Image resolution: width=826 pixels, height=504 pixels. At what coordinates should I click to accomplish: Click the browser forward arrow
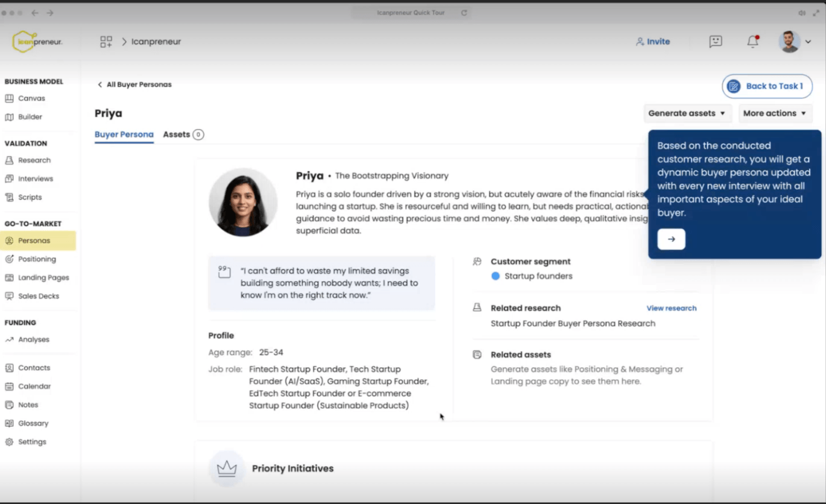pyautogui.click(x=50, y=13)
